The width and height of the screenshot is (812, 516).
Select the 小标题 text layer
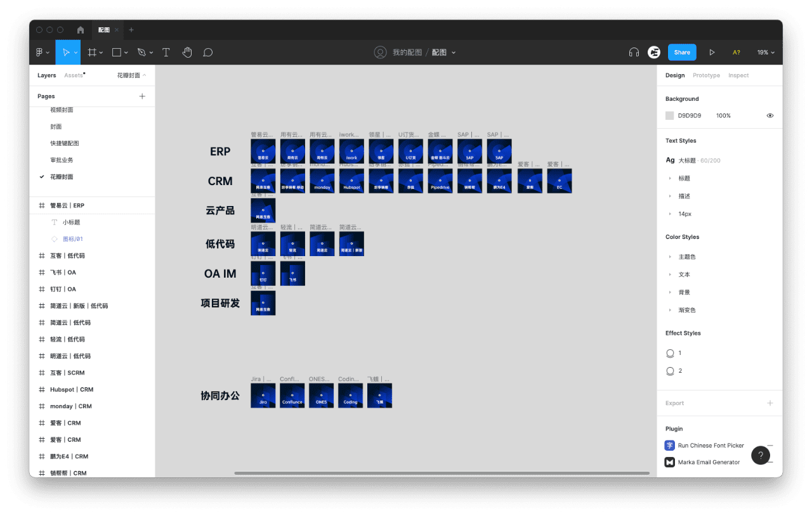pos(71,223)
